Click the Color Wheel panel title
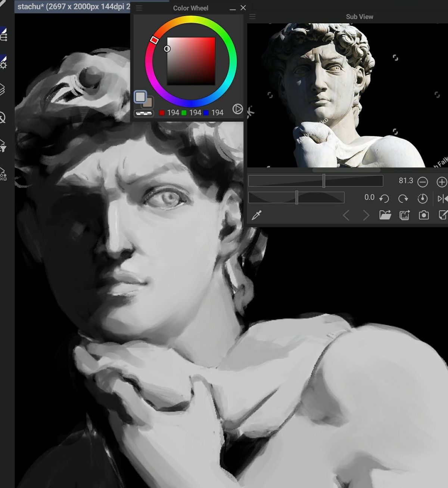 (x=191, y=8)
